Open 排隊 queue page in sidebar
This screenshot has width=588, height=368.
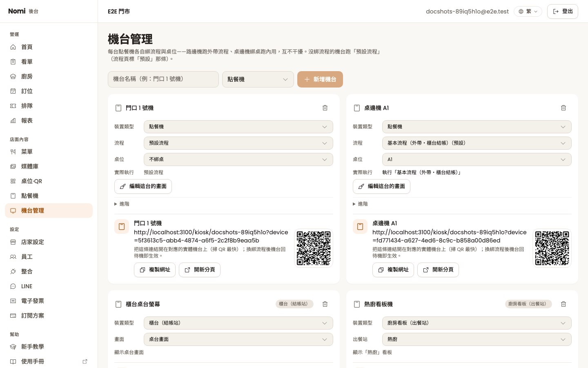point(49,106)
